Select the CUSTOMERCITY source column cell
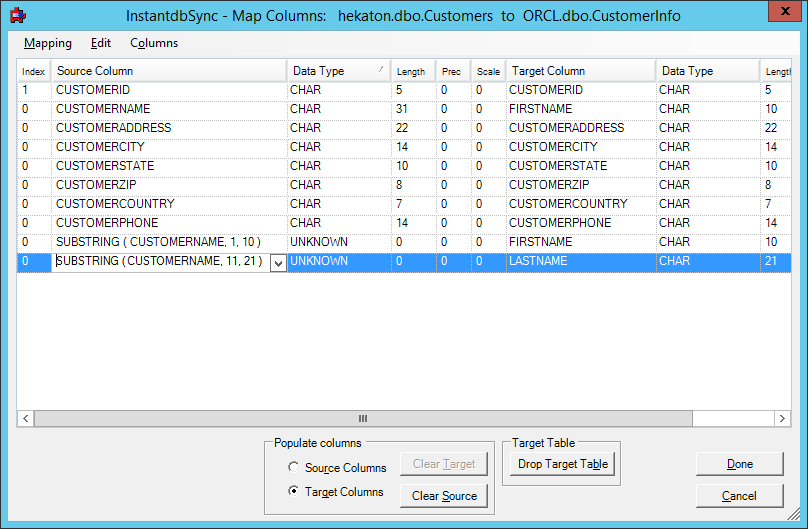808x529 pixels. click(x=169, y=147)
